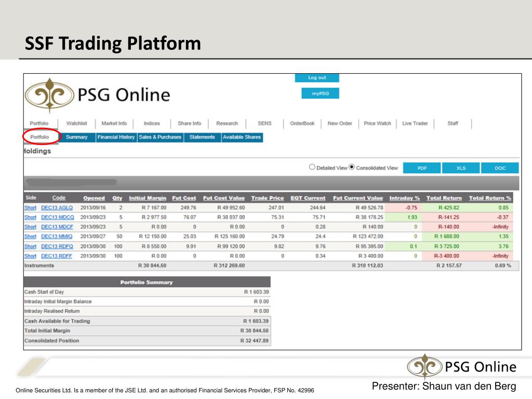Sort by Intraday % column header
This screenshot has width=532, height=399.
[x=404, y=198]
